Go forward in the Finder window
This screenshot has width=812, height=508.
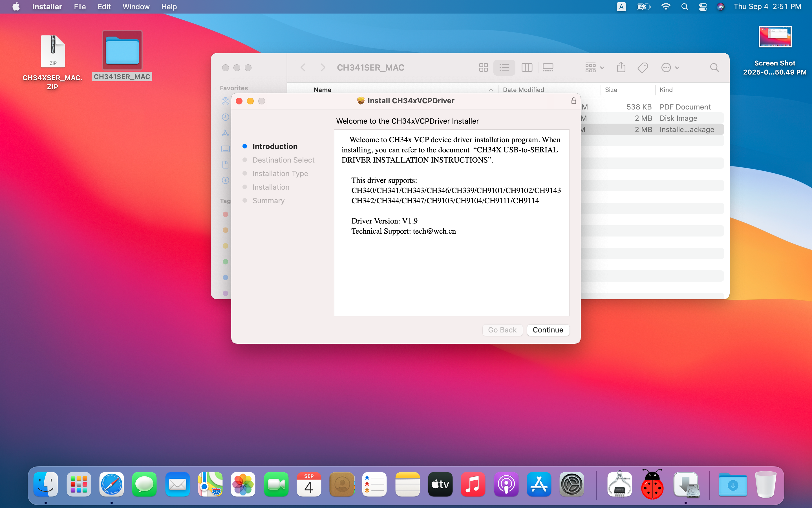pos(323,67)
